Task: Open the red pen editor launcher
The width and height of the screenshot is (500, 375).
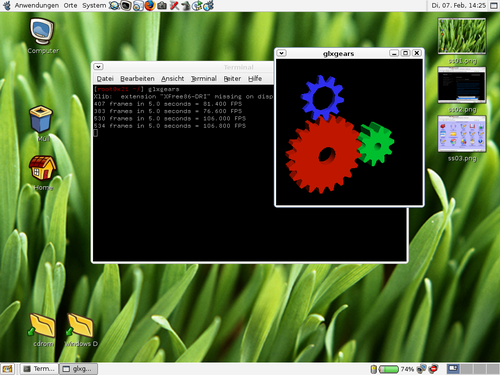Action: point(174,5)
